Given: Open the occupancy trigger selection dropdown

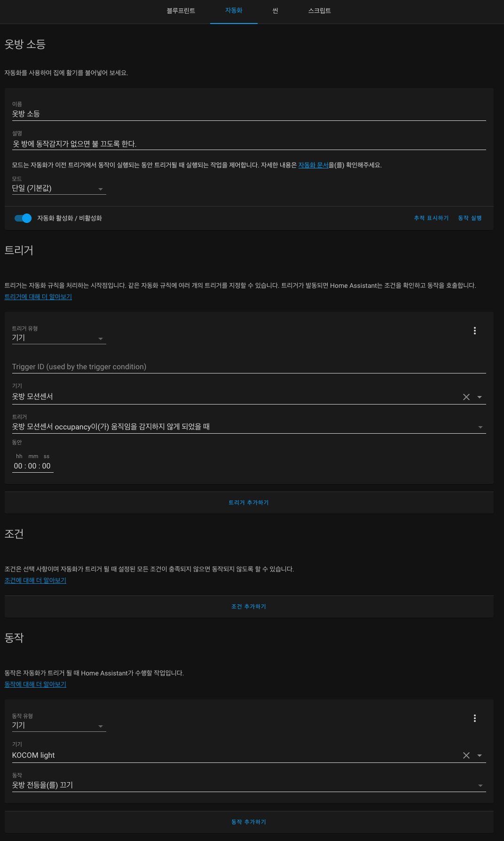Looking at the screenshot, I should pyautogui.click(x=249, y=427).
